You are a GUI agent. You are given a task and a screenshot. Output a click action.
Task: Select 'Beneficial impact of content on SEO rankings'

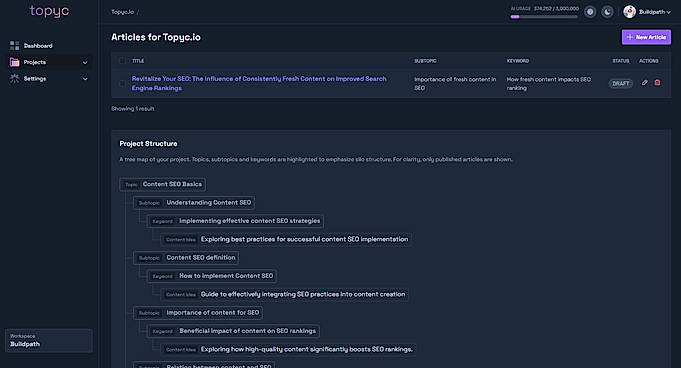coord(233,331)
